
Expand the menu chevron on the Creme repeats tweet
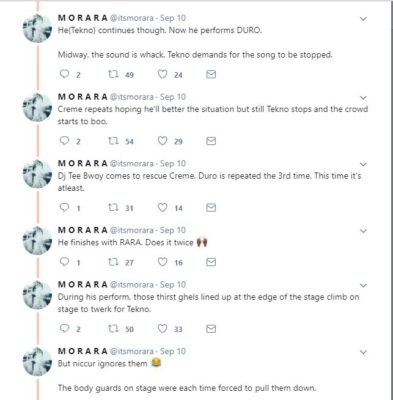point(363,98)
